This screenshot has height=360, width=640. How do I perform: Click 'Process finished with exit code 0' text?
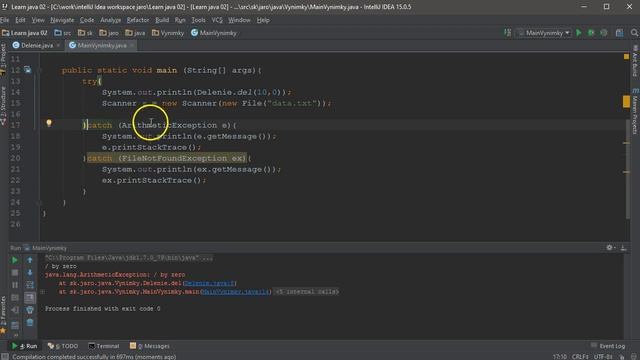tap(102, 309)
